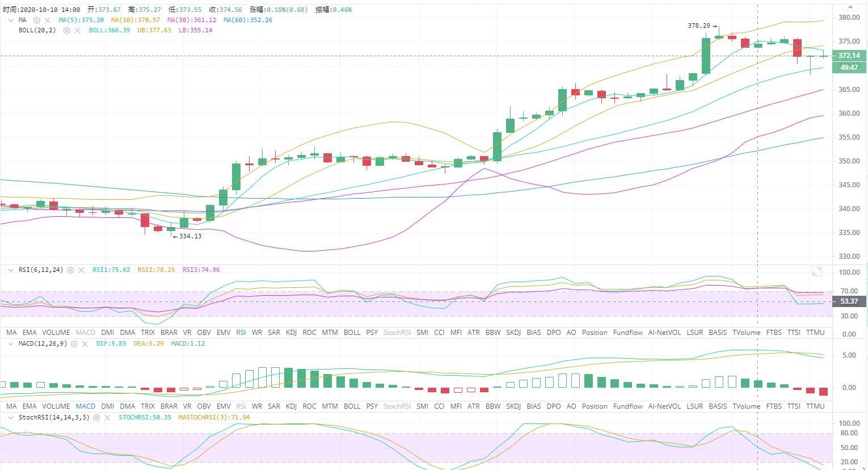Close the RSI(6,12,24) indicator panel
The image size is (868, 470).
point(81,270)
